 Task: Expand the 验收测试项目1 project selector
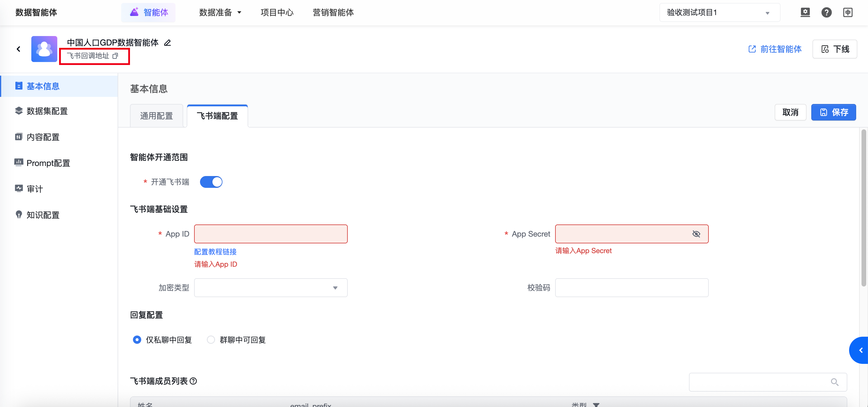[x=719, y=12]
